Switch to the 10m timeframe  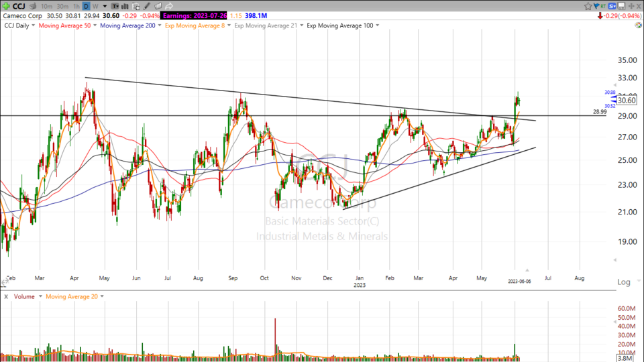pyautogui.click(x=46, y=6)
